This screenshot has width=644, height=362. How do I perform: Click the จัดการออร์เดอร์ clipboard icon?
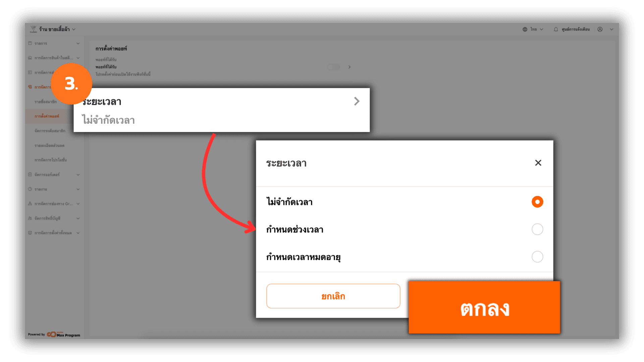[30, 175]
